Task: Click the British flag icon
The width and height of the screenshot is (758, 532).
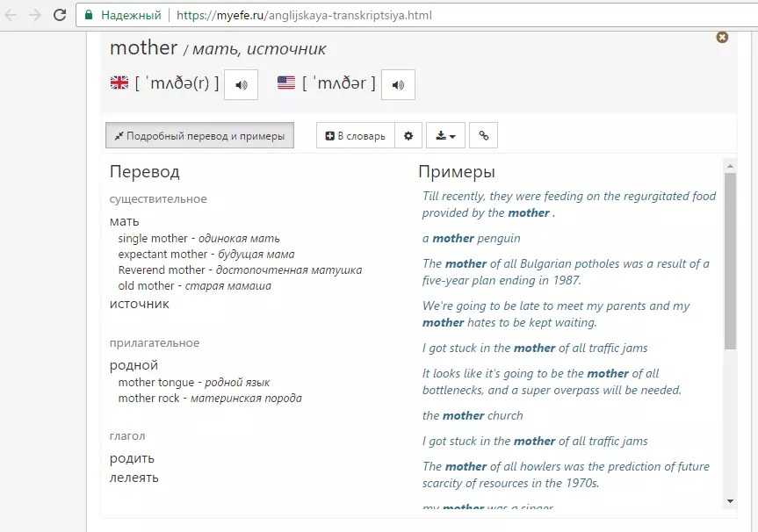Action: click(119, 83)
